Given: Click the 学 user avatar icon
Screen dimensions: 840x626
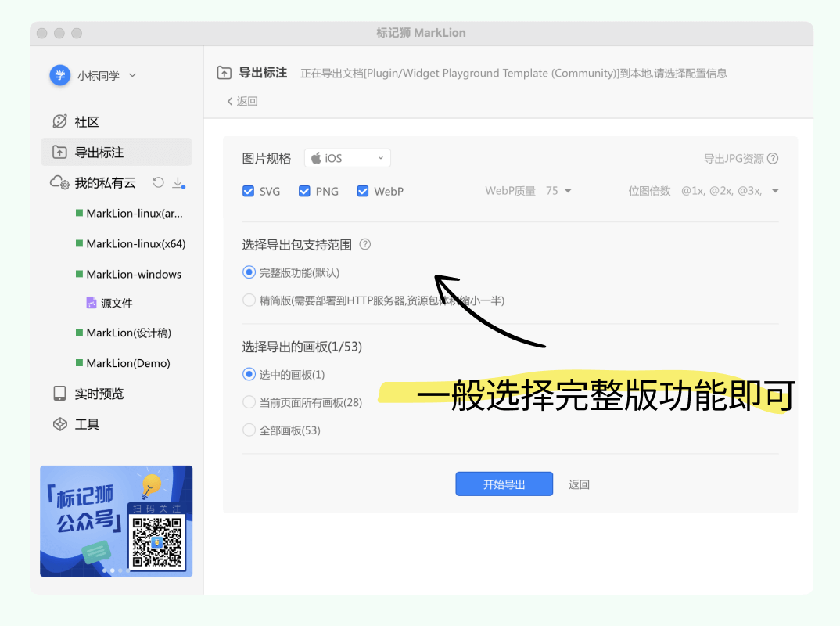Looking at the screenshot, I should tap(60, 75).
